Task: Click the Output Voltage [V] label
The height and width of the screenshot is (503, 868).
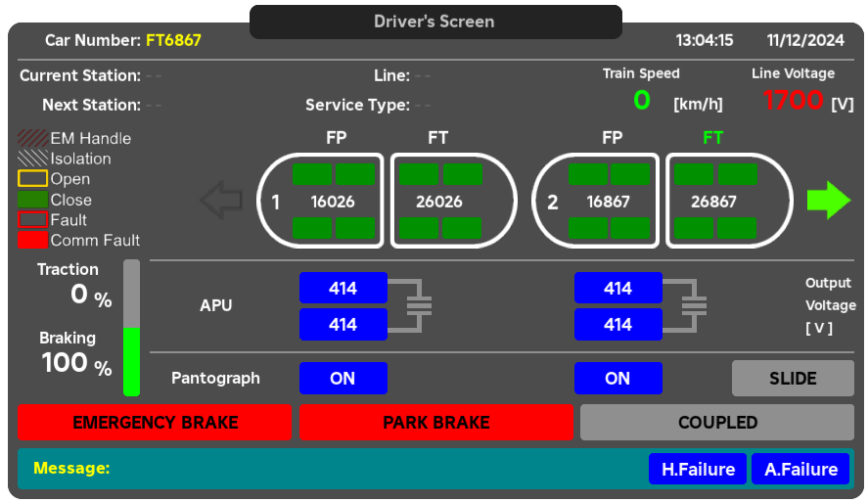Action: [831, 305]
